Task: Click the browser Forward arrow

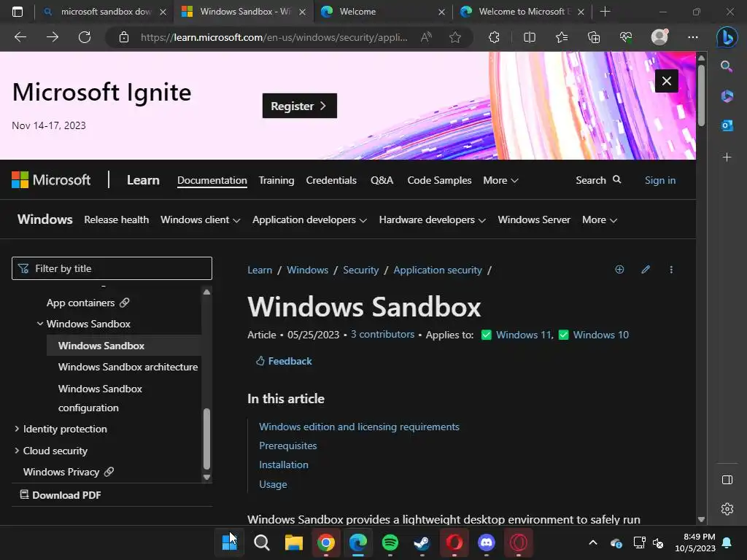Action: click(53, 37)
